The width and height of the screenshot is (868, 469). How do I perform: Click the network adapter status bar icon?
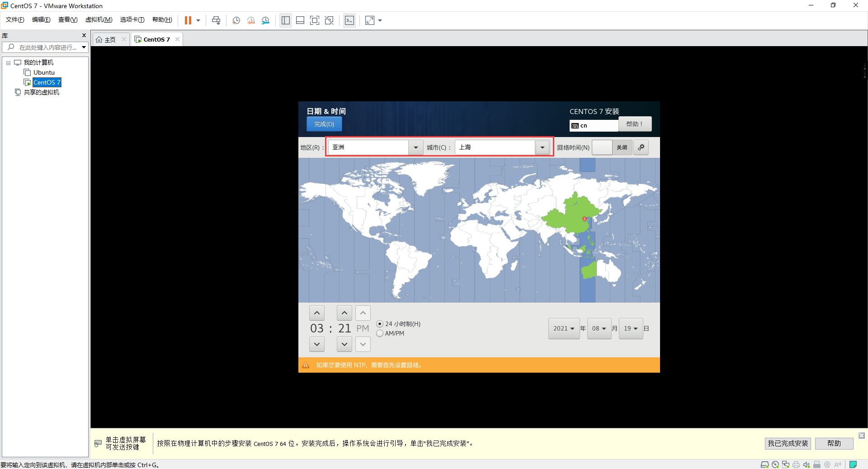[786, 464]
